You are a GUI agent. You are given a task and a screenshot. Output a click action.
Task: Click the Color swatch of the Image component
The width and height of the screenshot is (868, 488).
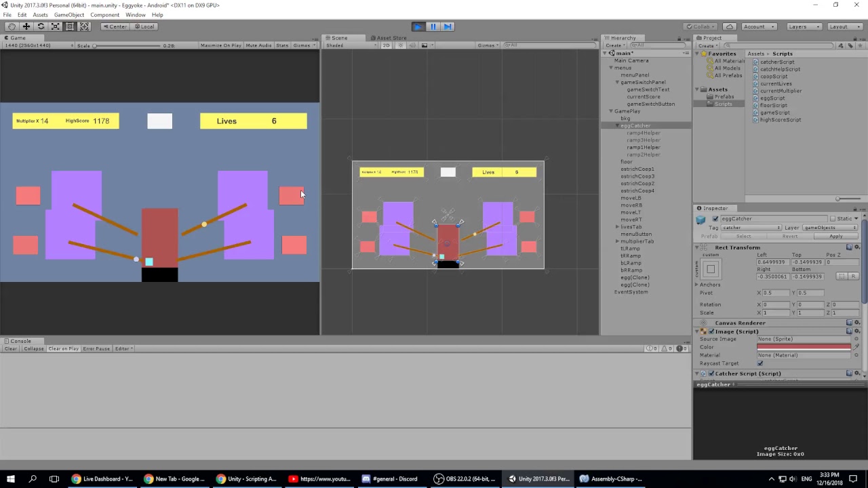tap(804, 347)
